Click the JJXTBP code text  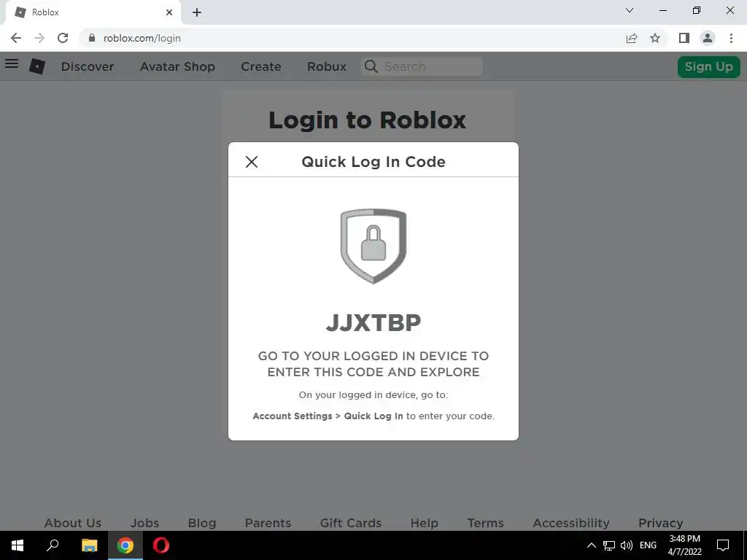pos(373,323)
